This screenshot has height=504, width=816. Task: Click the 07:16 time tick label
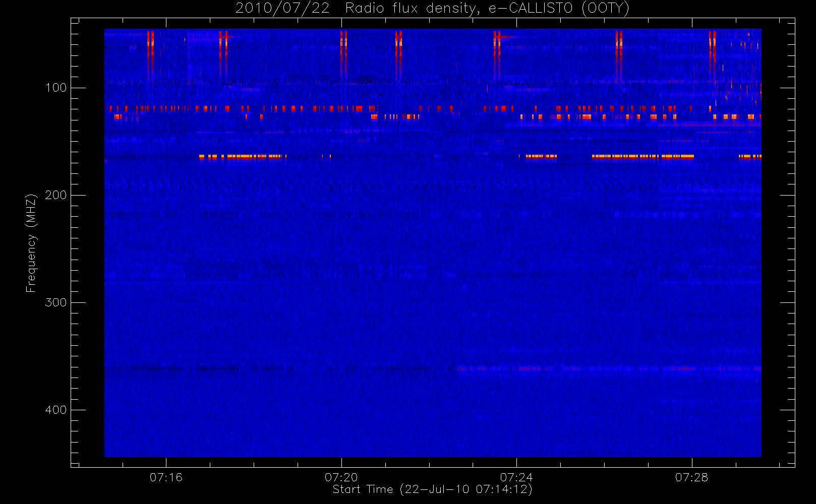tap(166, 477)
